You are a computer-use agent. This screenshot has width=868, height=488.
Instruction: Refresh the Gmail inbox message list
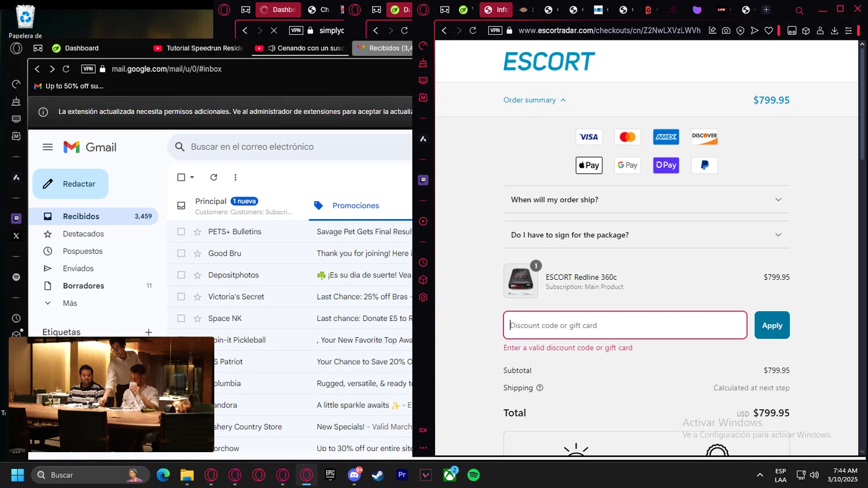[214, 178]
